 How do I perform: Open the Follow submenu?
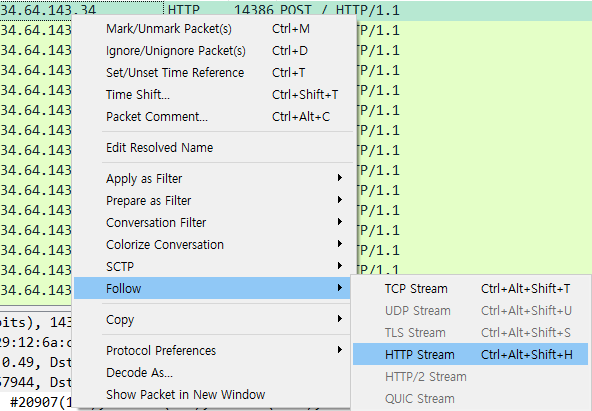(x=212, y=288)
